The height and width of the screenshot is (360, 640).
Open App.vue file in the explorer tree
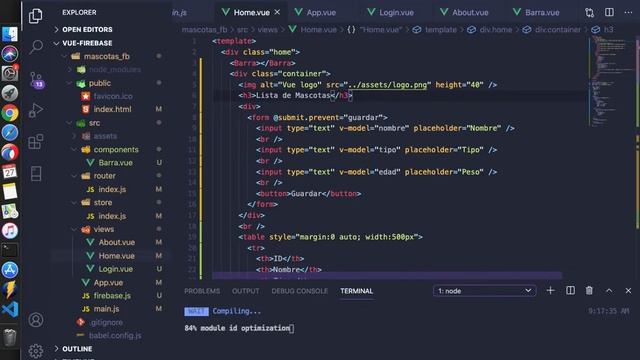108,282
